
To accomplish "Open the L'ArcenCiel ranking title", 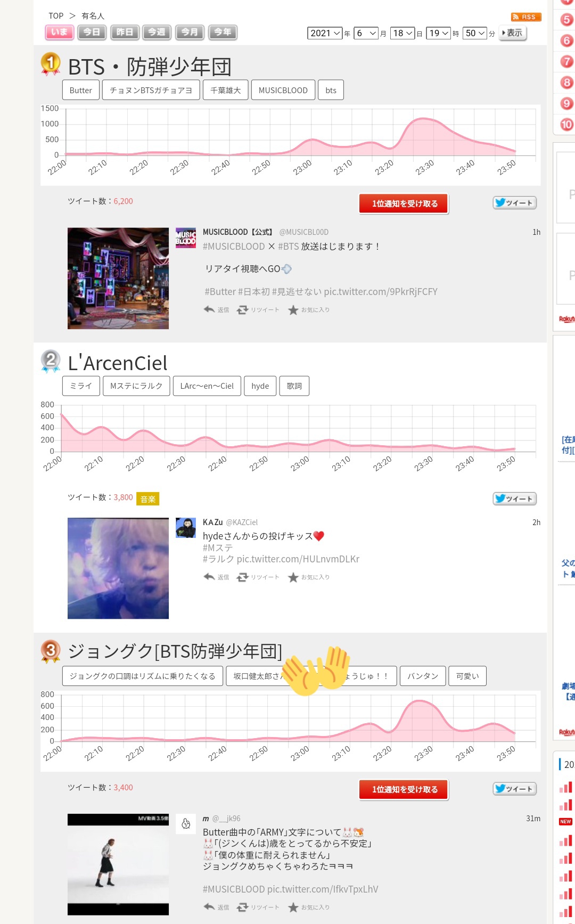I will (x=118, y=363).
